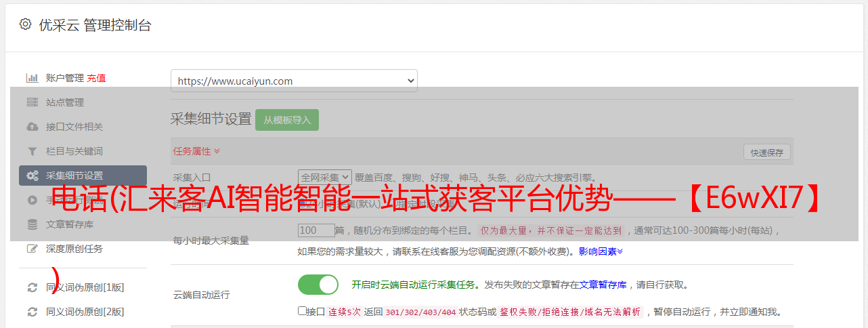Tick the 接口 checkbox for pausing auto-run
868x328 pixels.
[302, 311]
